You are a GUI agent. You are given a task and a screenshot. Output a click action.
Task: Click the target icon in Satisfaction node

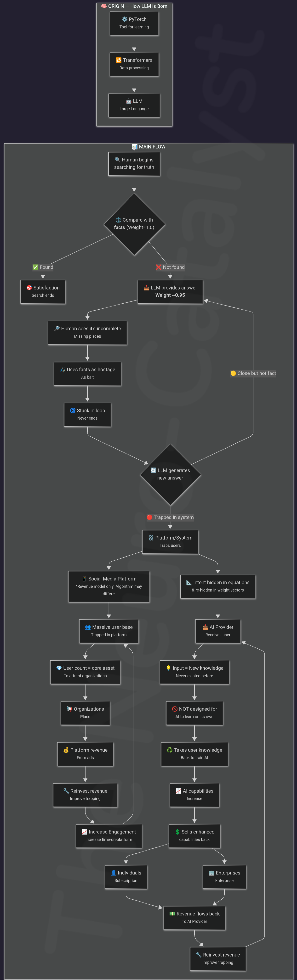29,288
